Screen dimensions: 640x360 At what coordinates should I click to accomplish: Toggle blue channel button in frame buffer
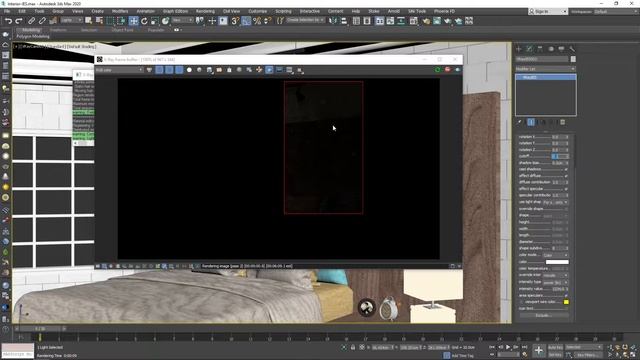coord(179,70)
